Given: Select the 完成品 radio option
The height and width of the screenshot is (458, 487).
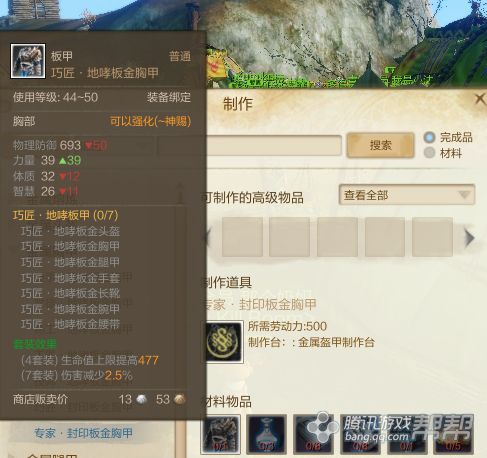Looking at the screenshot, I should (x=429, y=137).
